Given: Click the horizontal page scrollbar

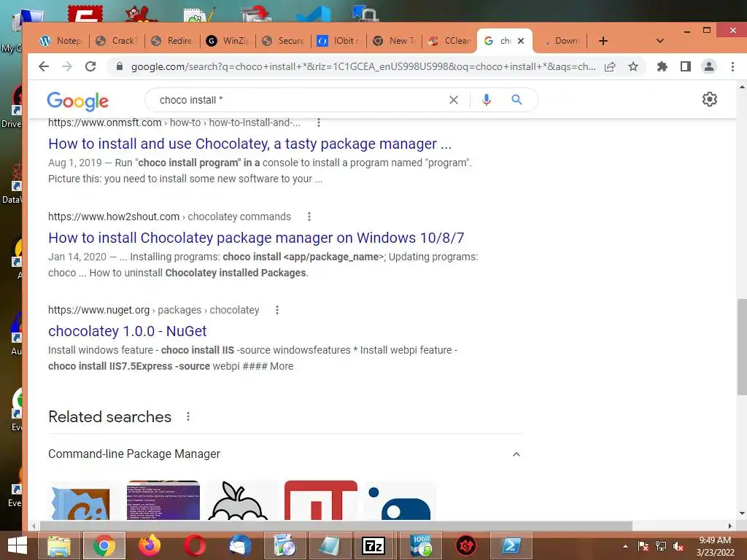Looking at the screenshot, I should coord(336,526).
